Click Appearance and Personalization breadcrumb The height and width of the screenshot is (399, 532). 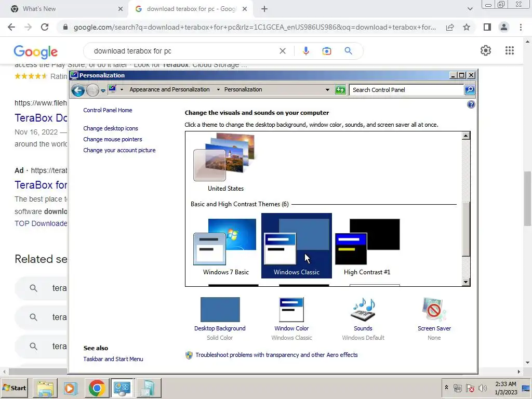[x=169, y=89]
